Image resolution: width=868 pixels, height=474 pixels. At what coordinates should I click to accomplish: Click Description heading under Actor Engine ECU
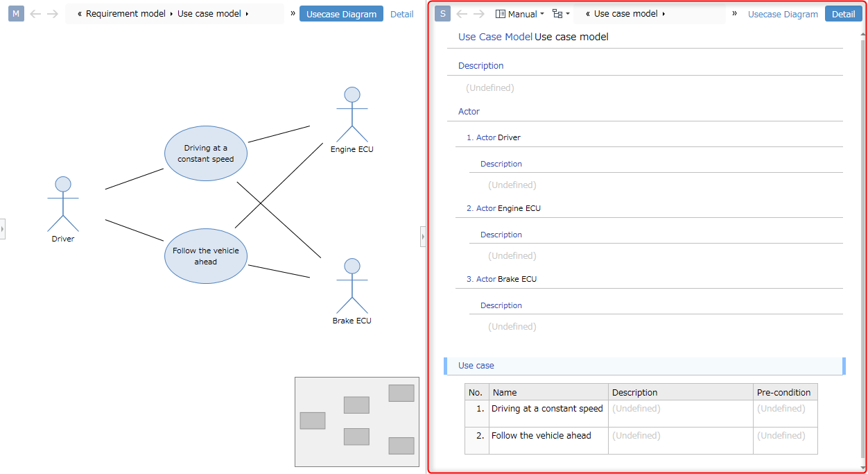point(501,235)
